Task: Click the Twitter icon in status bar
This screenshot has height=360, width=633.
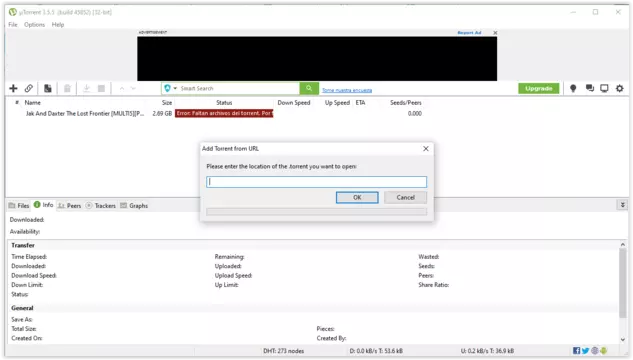Action: click(x=585, y=351)
